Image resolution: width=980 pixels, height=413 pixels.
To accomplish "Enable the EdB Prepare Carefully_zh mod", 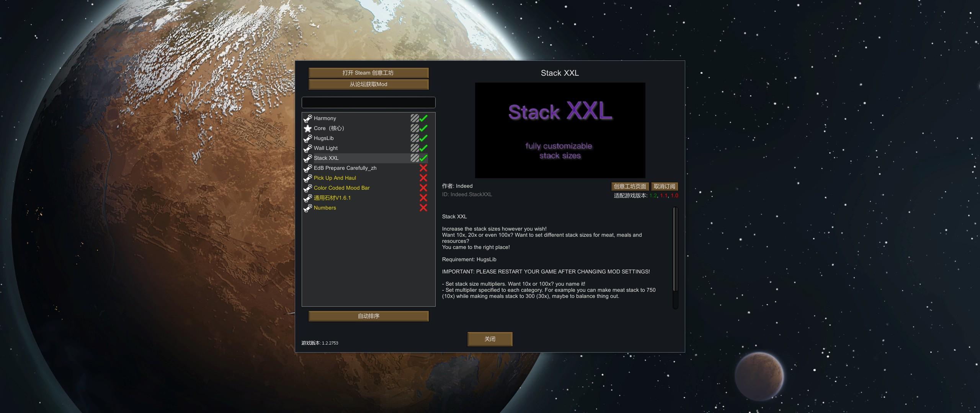I will (423, 168).
